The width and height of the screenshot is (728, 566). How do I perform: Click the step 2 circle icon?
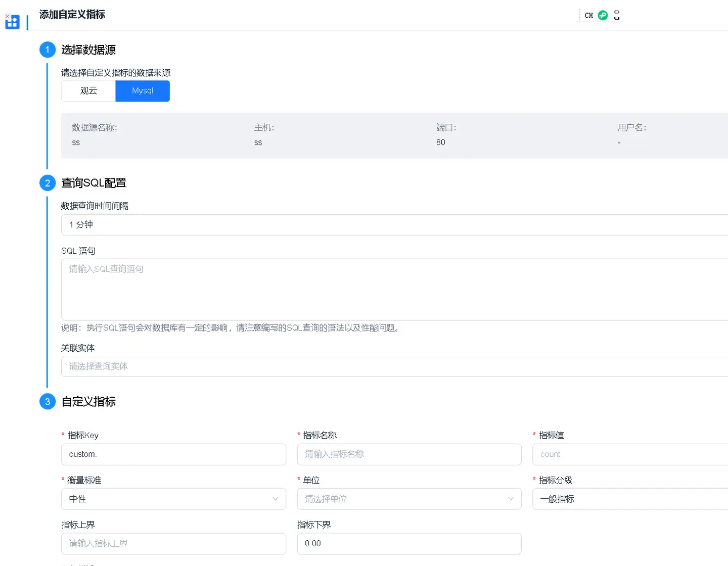click(48, 183)
